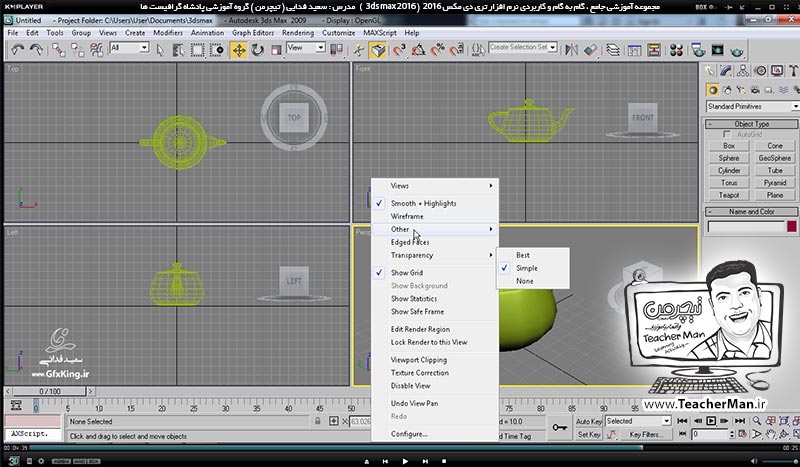
Task: Collapse the Name and Color rollout
Action: pos(752,211)
